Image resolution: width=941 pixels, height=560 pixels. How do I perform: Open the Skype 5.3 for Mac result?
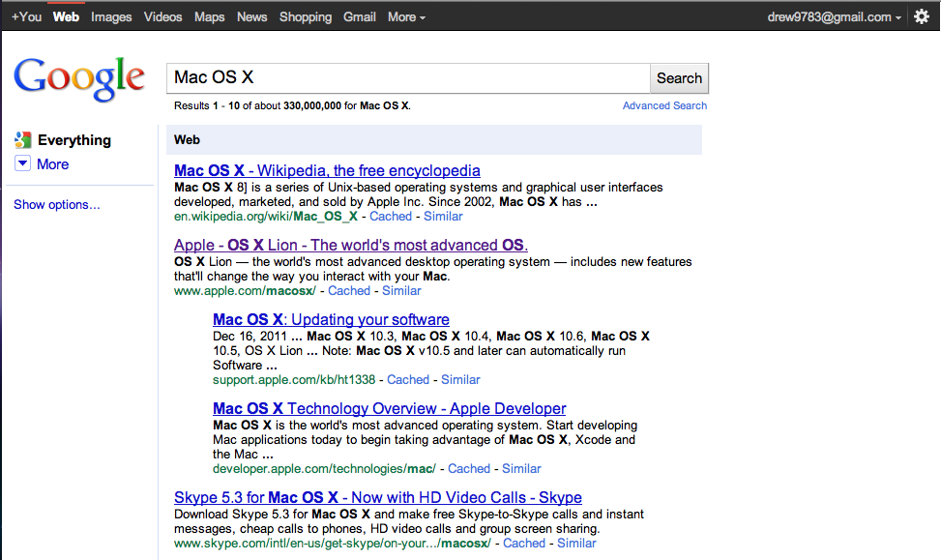378,497
